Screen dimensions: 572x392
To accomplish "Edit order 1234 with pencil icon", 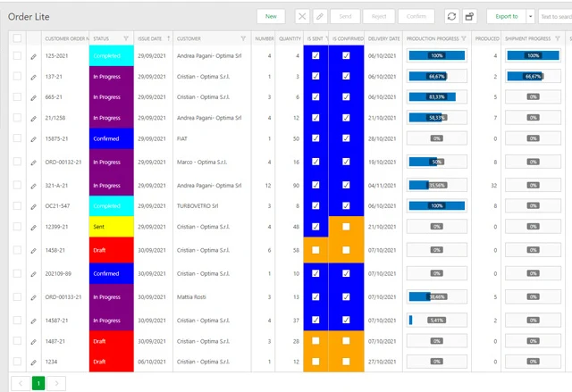I will click(34, 363).
